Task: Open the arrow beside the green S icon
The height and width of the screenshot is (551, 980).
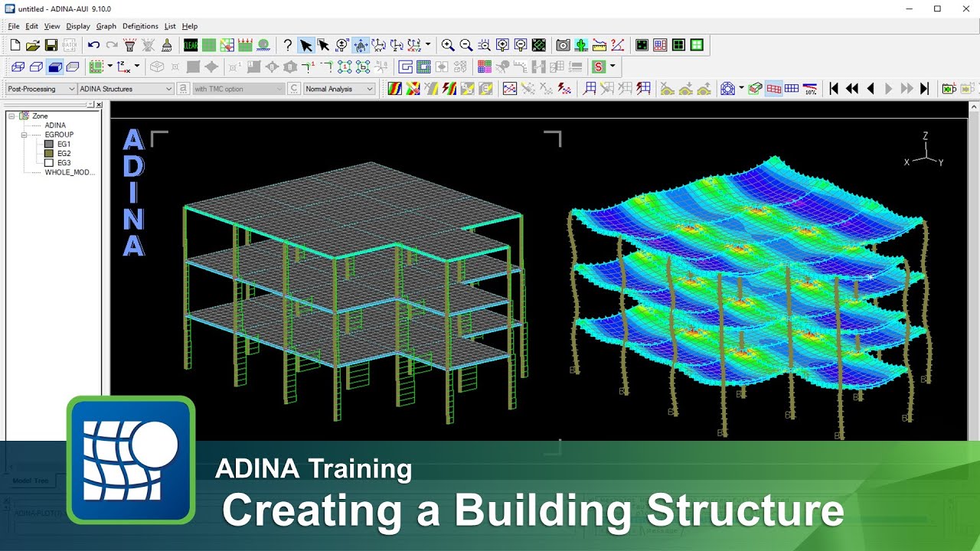Action: pyautogui.click(x=612, y=67)
